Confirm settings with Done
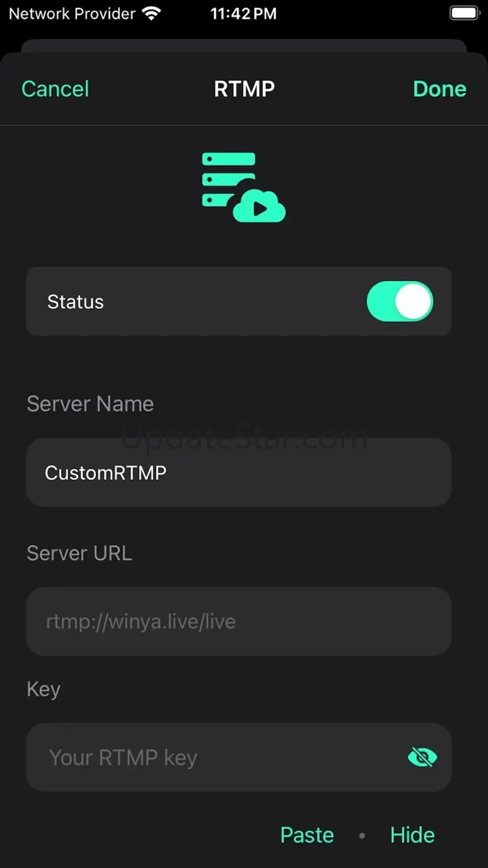 pos(440,89)
